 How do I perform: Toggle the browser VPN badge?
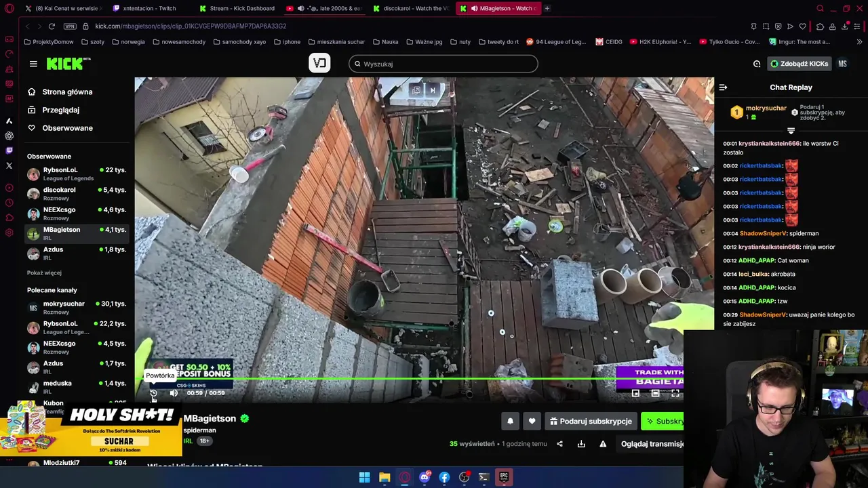70,26
